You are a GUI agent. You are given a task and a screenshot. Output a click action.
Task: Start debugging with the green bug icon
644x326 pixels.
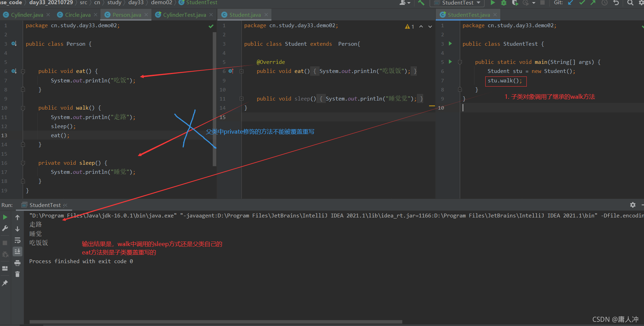pyautogui.click(x=504, y=3)
